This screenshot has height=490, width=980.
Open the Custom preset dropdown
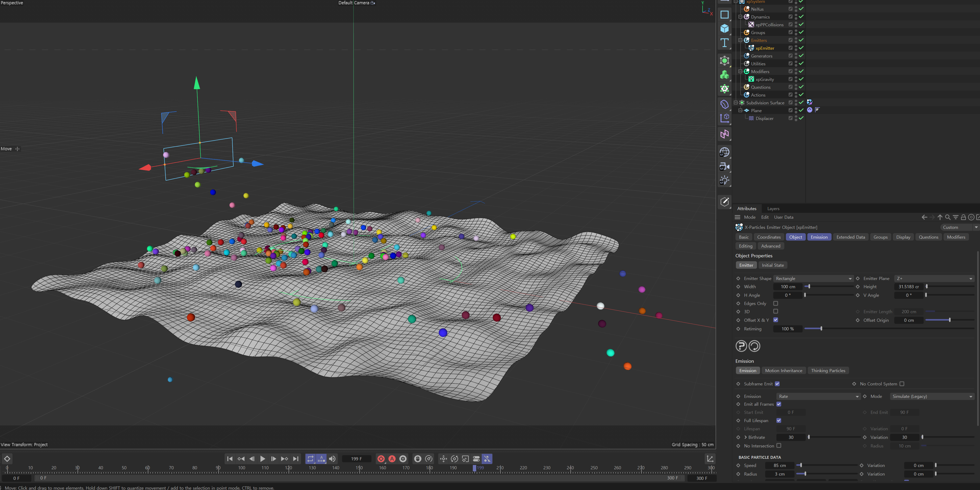pos(959,227)
